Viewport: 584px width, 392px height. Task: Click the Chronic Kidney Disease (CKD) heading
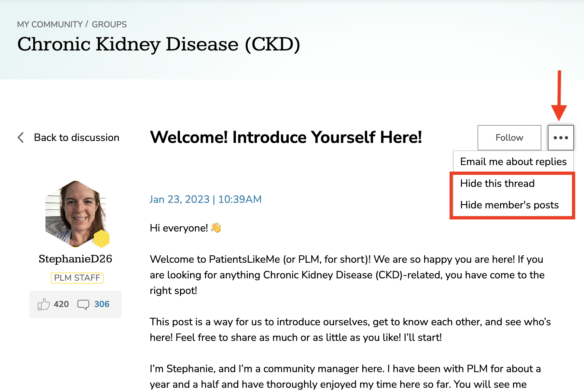click(x=159, y=44)
